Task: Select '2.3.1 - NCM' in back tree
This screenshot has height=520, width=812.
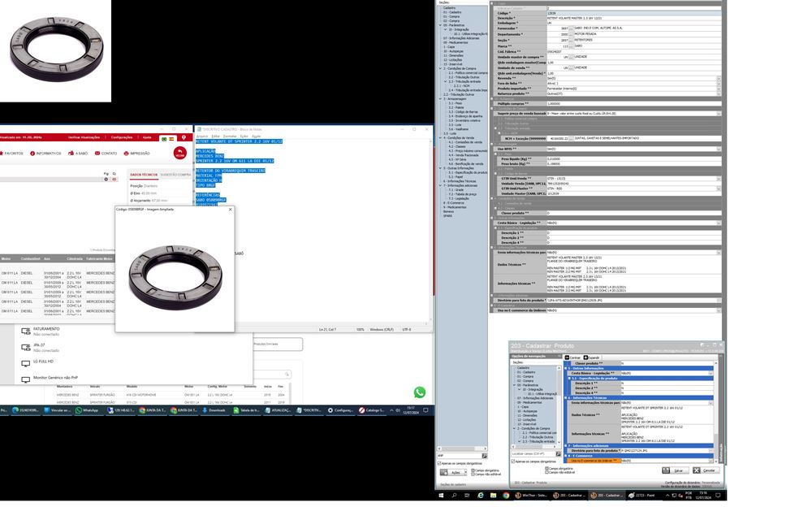Action: point(460,86)
